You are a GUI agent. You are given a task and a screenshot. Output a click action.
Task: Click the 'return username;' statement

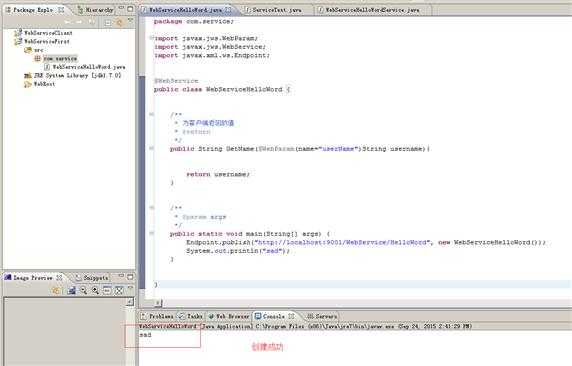[x=218, y=174]
